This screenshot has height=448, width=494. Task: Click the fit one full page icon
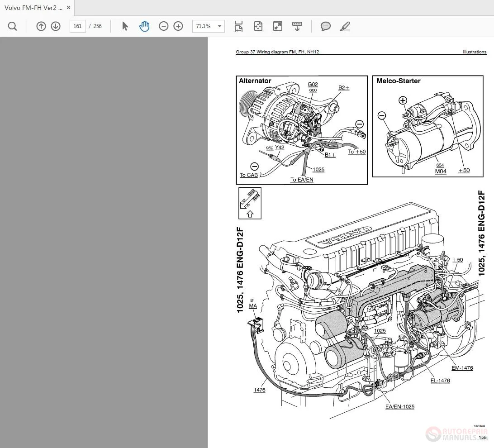click(258, 26)
